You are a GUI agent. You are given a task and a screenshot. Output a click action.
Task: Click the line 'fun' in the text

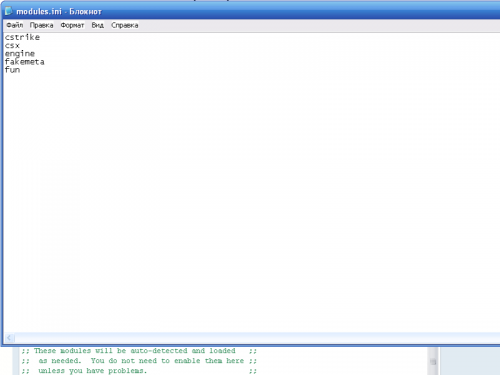pyautogui.click(x=12, y=70)
